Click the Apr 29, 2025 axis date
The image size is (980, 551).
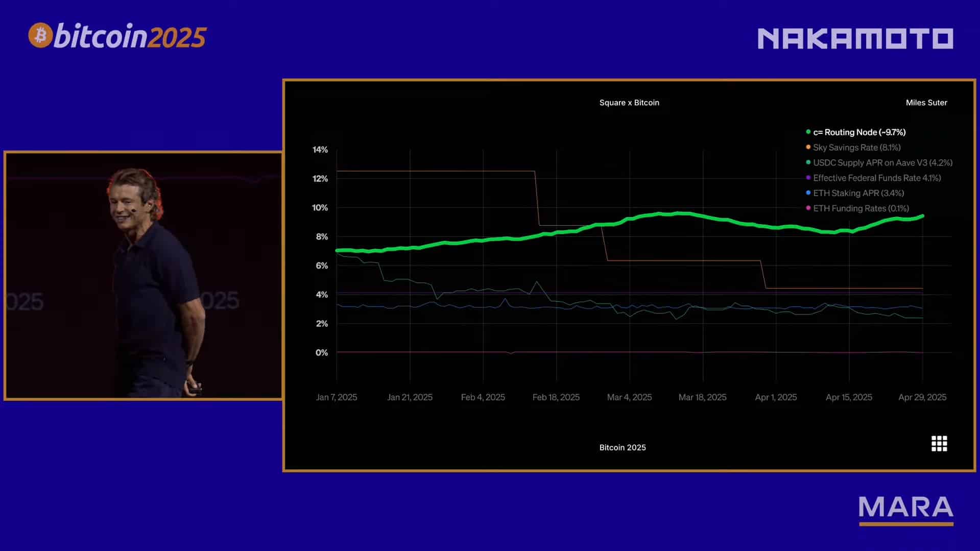click(922, 397)
